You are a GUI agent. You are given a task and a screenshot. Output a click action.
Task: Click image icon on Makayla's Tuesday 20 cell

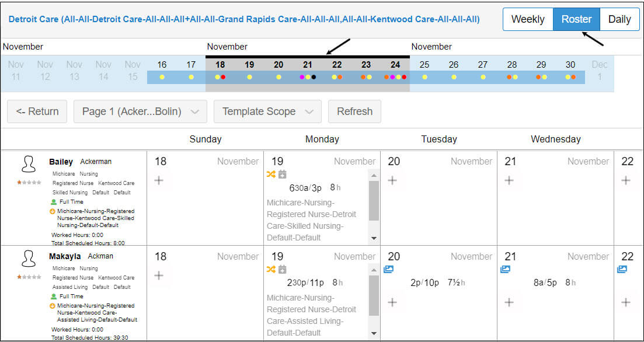coord(388,269)
